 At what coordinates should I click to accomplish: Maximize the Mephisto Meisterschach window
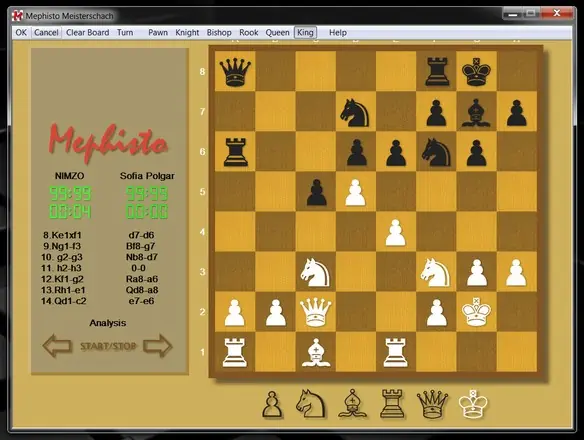[531, 13]
